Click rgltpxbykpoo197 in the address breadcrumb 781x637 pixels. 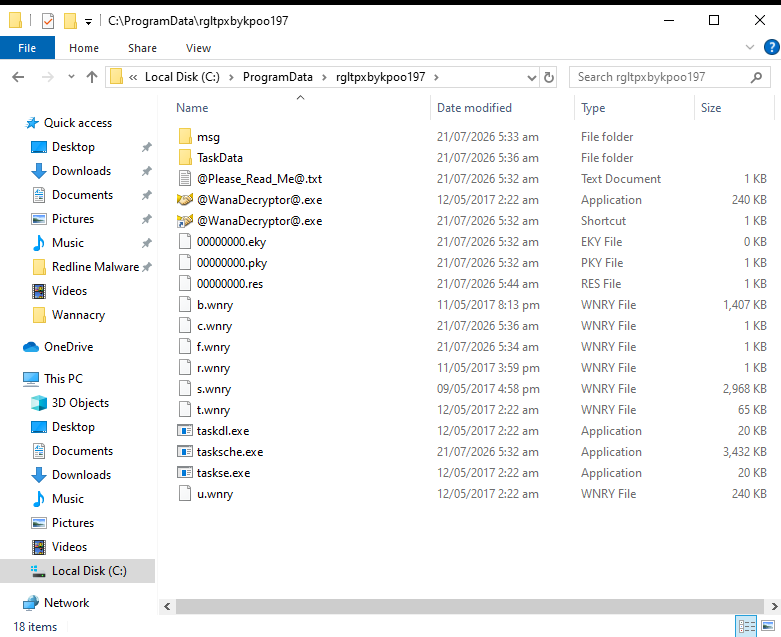tap(381, 77)
